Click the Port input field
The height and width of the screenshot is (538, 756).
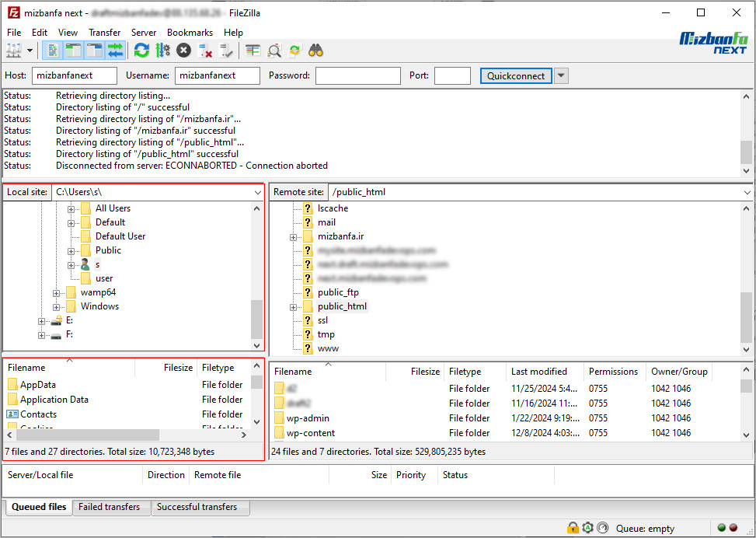point(452,75)
